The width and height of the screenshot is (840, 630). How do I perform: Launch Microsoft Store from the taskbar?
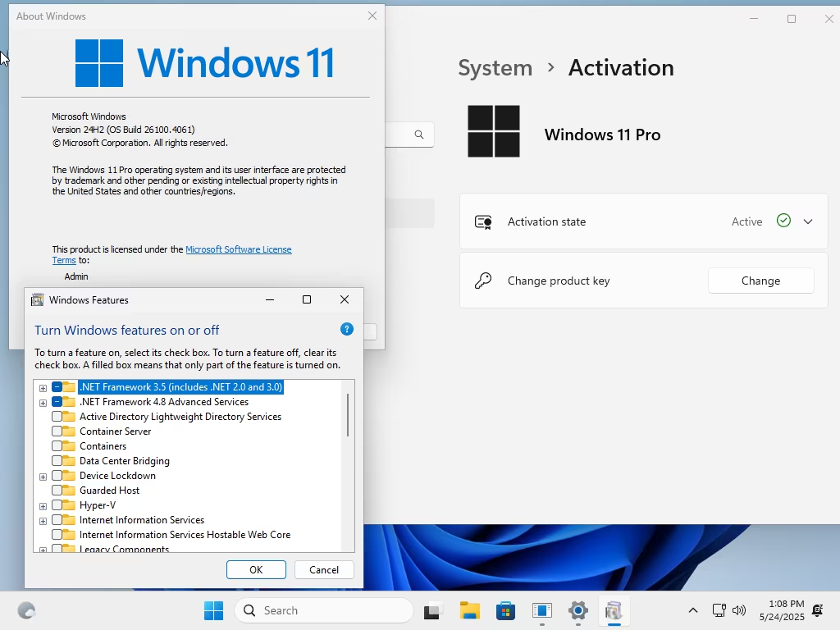(505, 610)
